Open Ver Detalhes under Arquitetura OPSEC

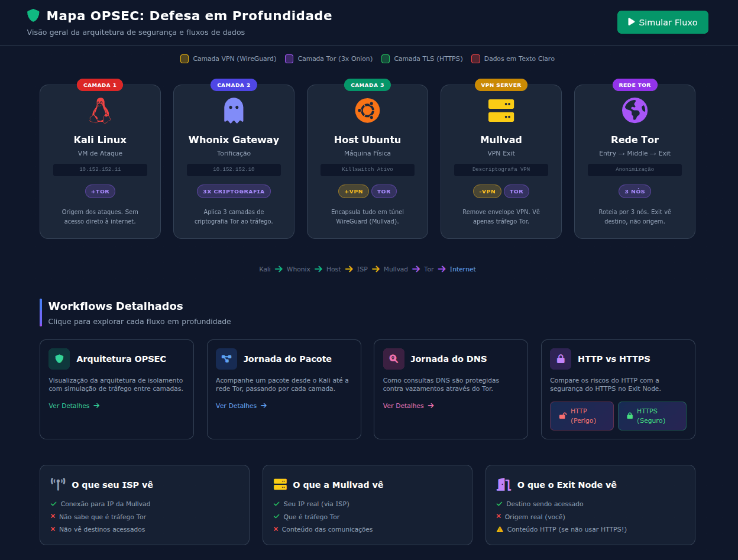click(74, 406)
